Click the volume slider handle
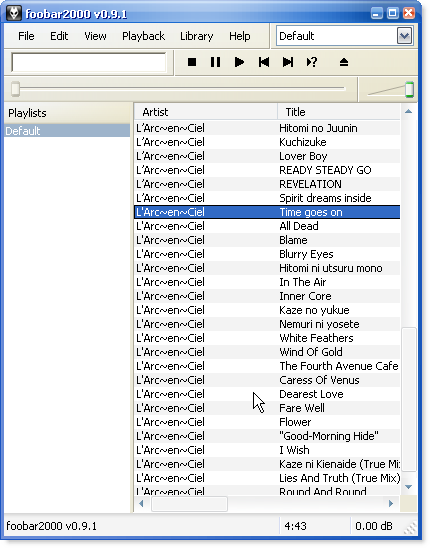This screenshot has height=548, width=430. (x=409, y=89)
